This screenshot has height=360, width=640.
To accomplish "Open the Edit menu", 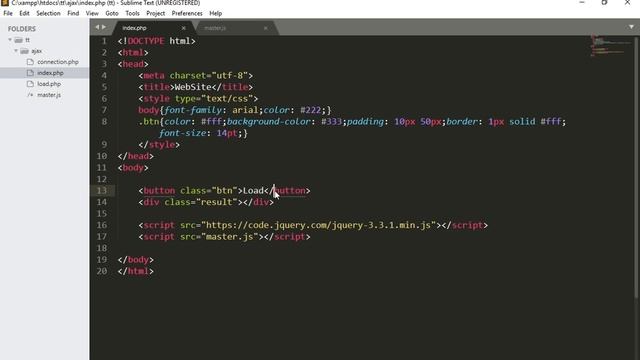I will (24, 13).
